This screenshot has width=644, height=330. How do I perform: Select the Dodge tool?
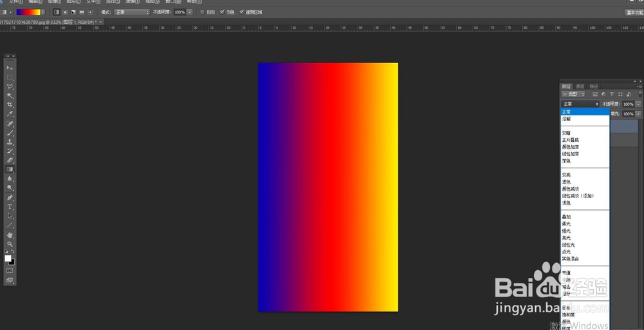pyautogui.click(x=10, y=188)
